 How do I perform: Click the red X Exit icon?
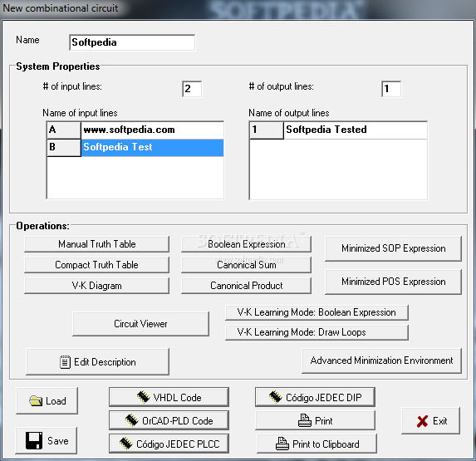pos(422,421)
